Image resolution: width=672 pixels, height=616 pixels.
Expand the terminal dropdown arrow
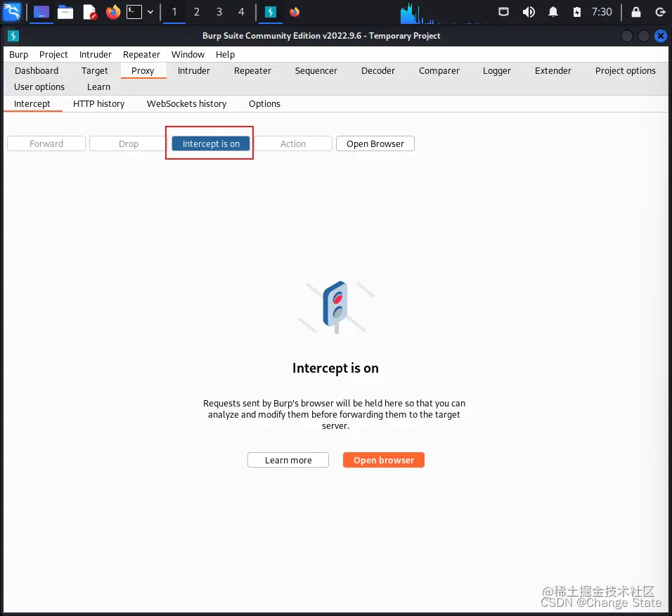point(150,12)
